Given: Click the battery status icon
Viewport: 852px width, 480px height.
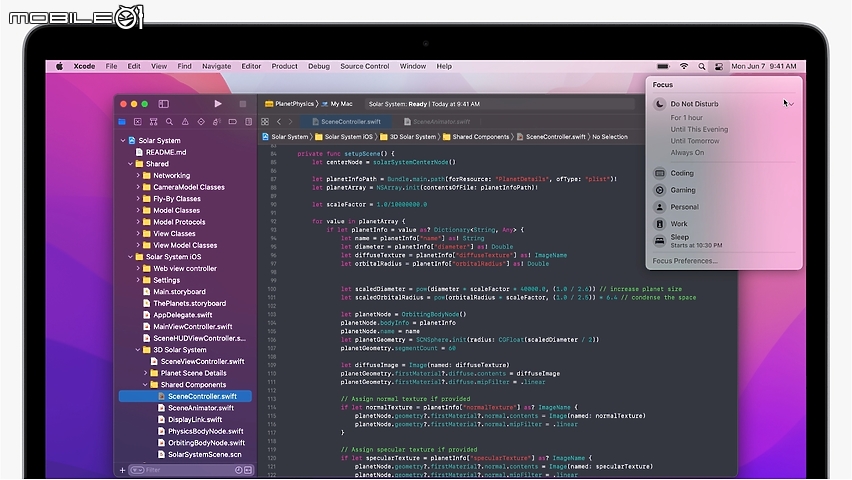Looking at the screenshot, I should (663, 66).
